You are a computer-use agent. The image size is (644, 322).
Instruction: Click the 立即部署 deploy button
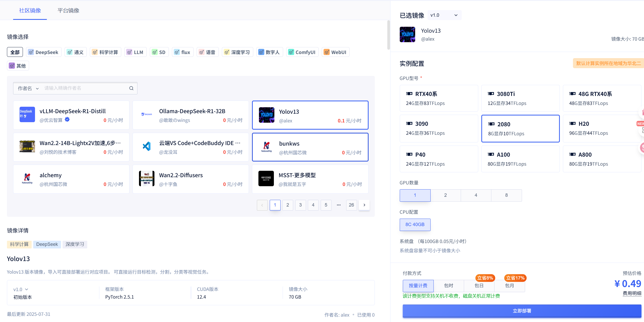(522, 311)
